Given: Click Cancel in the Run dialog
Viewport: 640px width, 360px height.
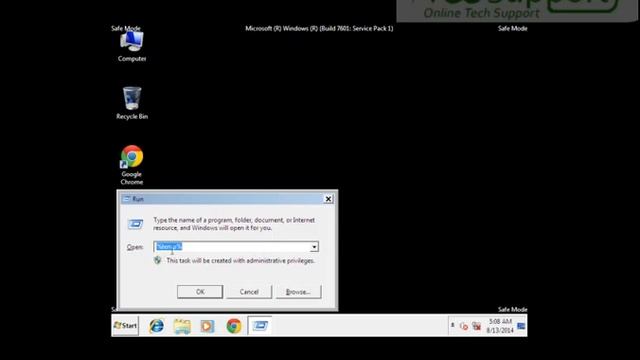Looking at the screenshot, I should point(249,292).
